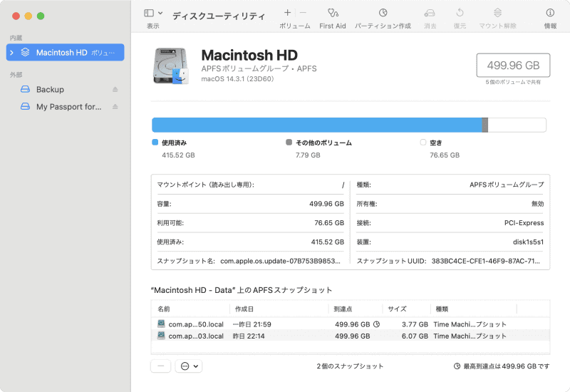
Task: Click the disk icon of the first snapshot row
Action: [x=162, y=324]
